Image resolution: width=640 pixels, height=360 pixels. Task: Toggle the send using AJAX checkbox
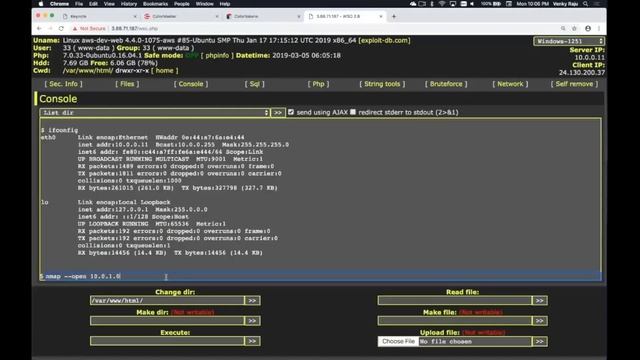click(x=291, y=112)
